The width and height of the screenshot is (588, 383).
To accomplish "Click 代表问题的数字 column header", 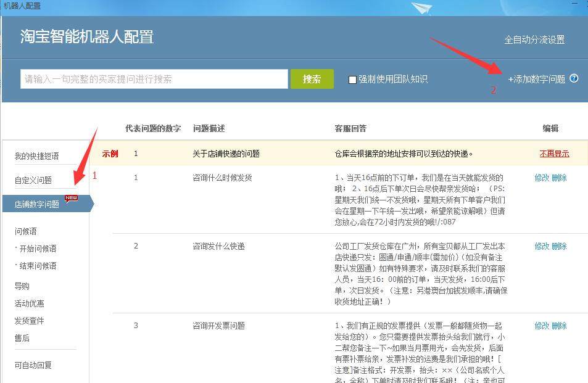I will pyautogui.click(x=153, y=128).
